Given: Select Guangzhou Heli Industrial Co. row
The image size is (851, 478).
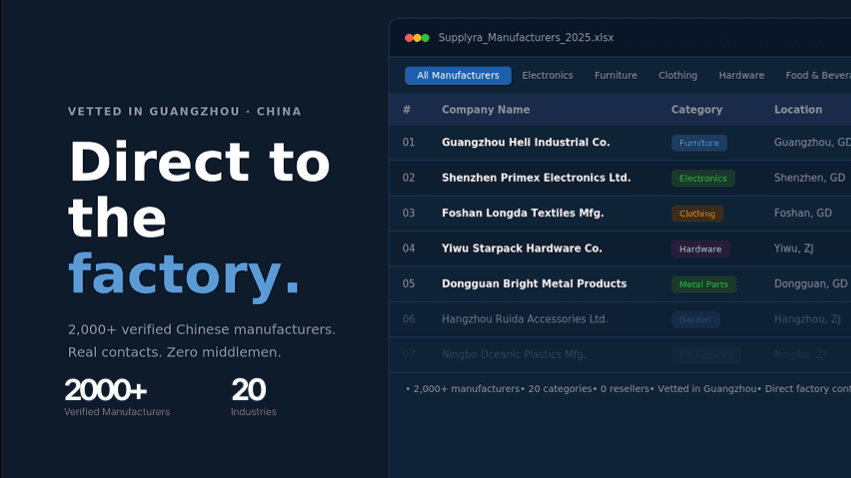Looking at the screenshot, I should (620, 143).
